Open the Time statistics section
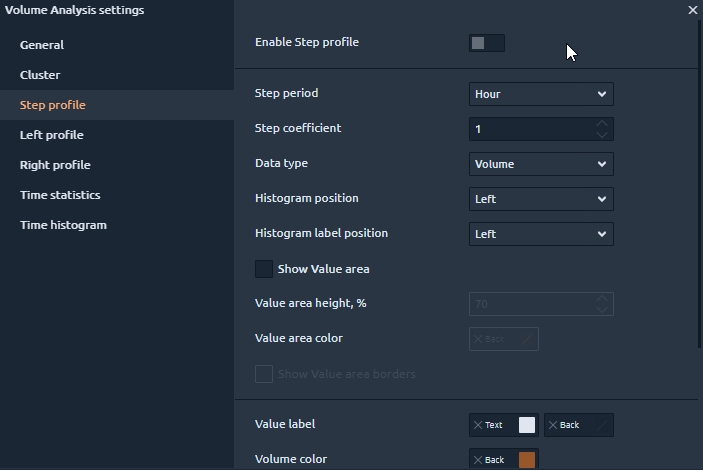 tap(60, 195)
